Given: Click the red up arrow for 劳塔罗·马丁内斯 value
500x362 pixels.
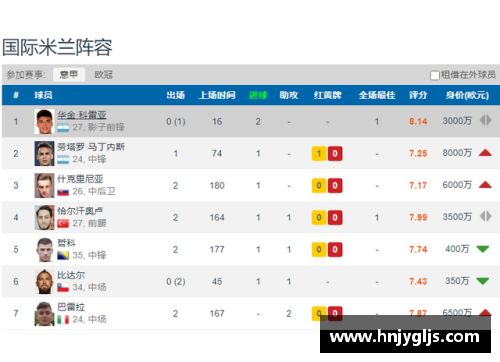Looking at the screenshot, I should [x=485, y=153].
